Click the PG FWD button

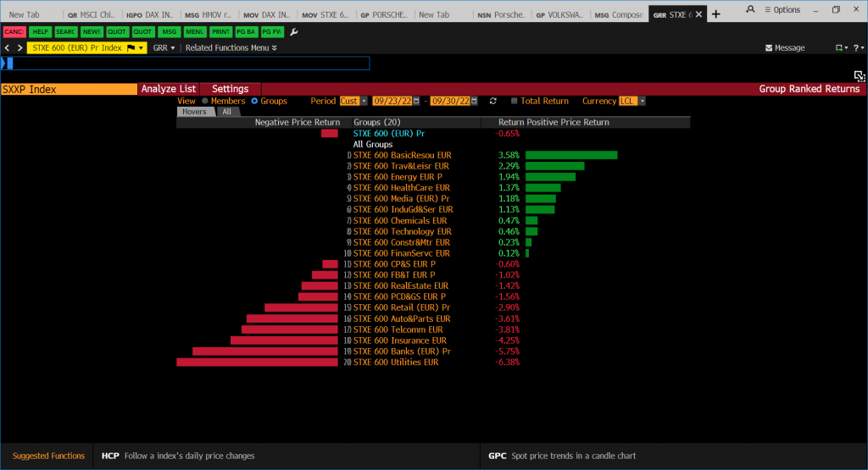(272, 32)
